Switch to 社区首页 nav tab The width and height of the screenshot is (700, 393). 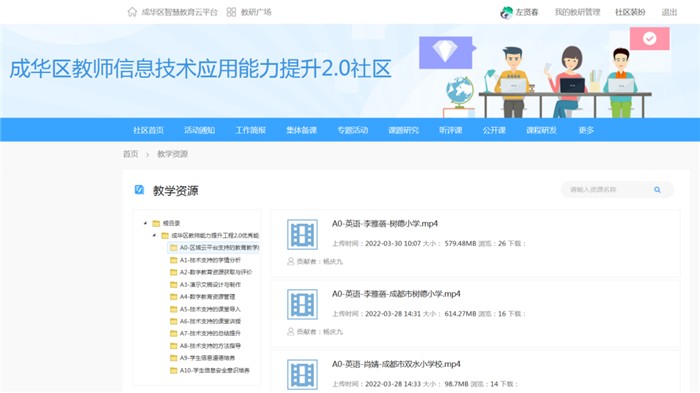(x=148, y=130)
